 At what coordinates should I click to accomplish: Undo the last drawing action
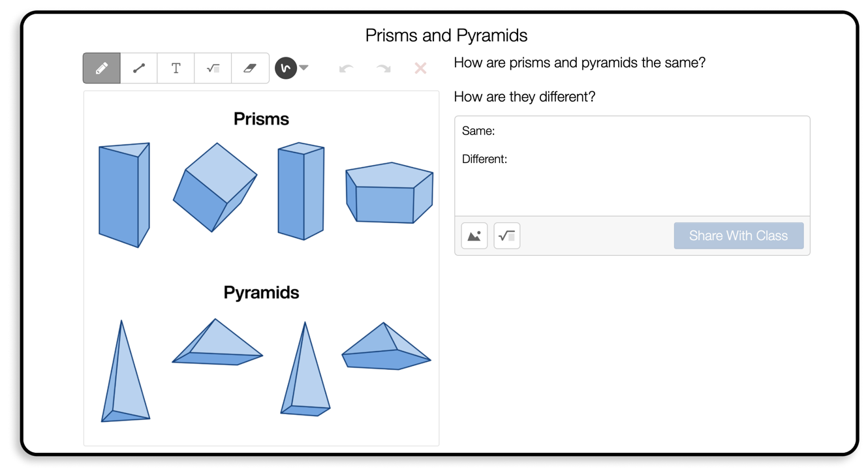tap(346, 68)
